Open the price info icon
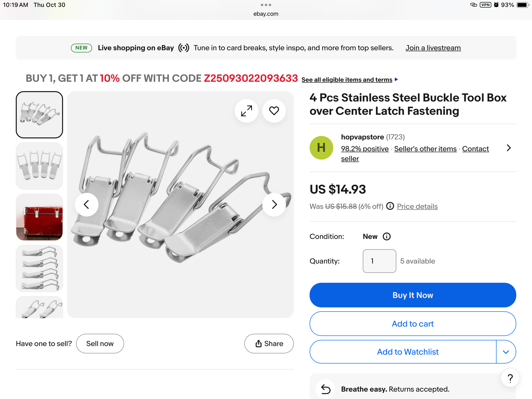The image size is (532, 399). pos(390,206)
